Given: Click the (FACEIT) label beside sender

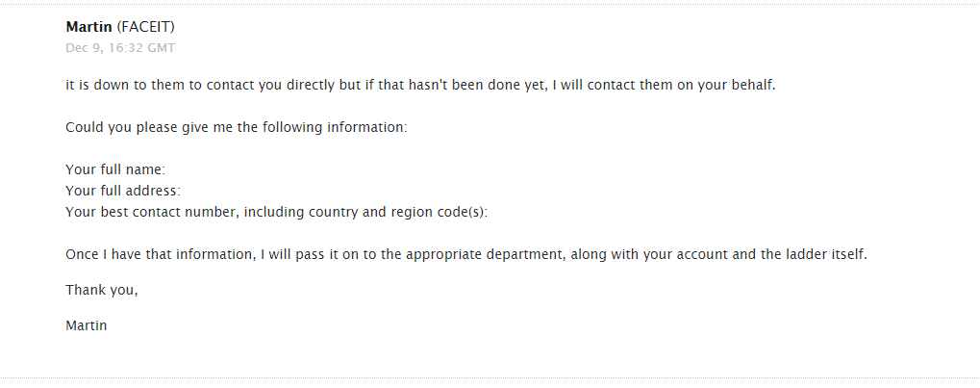Looking at the screenshot, I should tap(145, 27).
